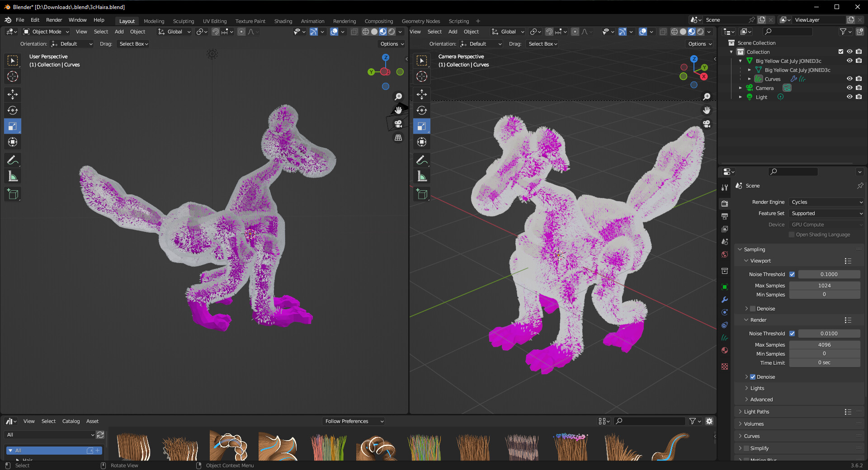This screenshot has height=470, width=868.
Task: Pick the Annotate tool in left viewport
Action: 13,160
